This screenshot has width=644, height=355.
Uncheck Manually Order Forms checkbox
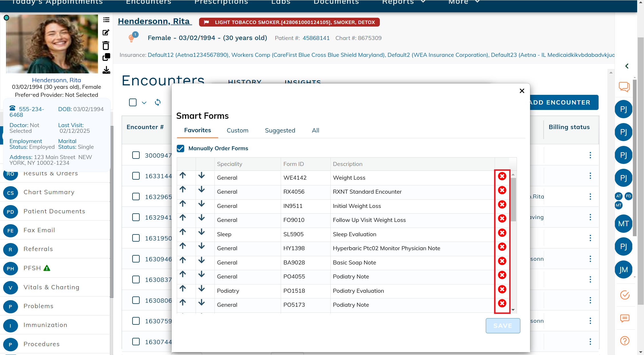click(x=180, y=148)
